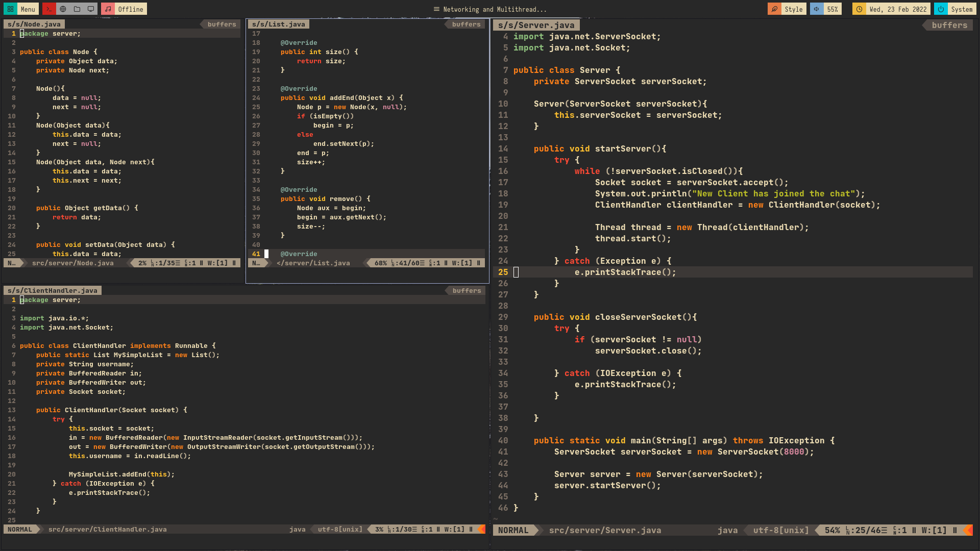
Task: Click buffers label in Server.java pane
Action: (x=949, y=25)
